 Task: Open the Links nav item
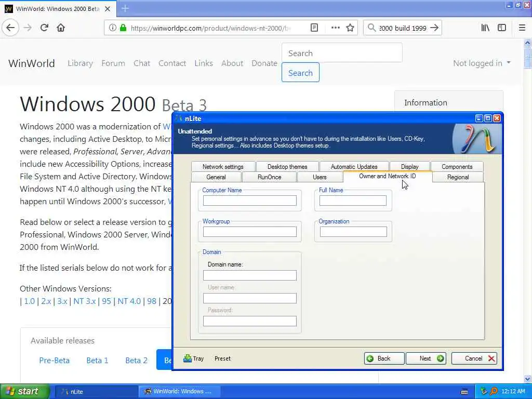[204, 63]
